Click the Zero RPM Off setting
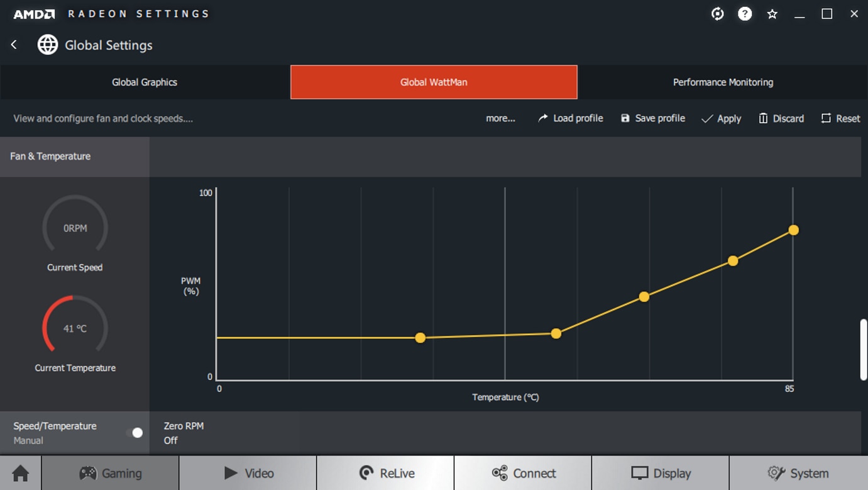 click(184, 433)
